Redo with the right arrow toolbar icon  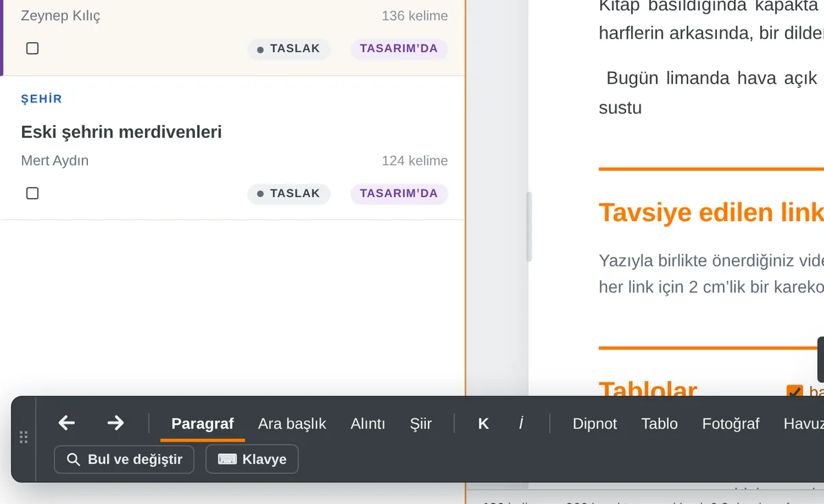pyautogui.click(x=115, y=423)
